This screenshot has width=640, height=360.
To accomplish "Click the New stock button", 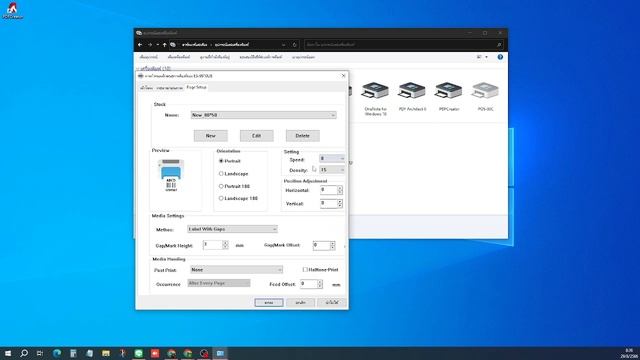I will click(211, 136).
